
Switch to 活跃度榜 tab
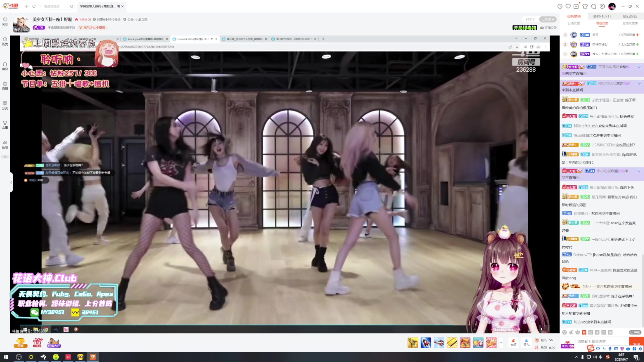pos(574,16)
